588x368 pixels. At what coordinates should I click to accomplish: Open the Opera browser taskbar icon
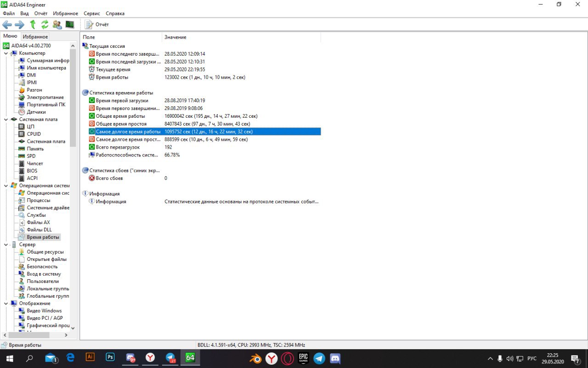288,358
